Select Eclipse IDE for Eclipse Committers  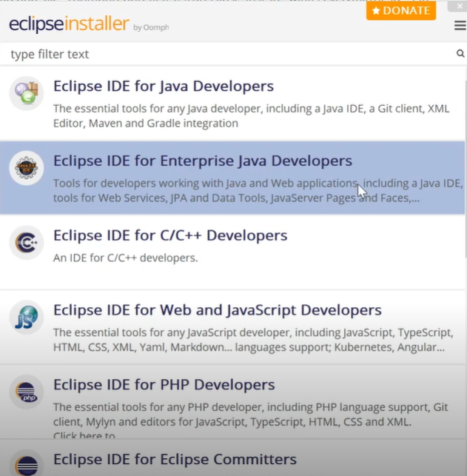coord(232,457)
